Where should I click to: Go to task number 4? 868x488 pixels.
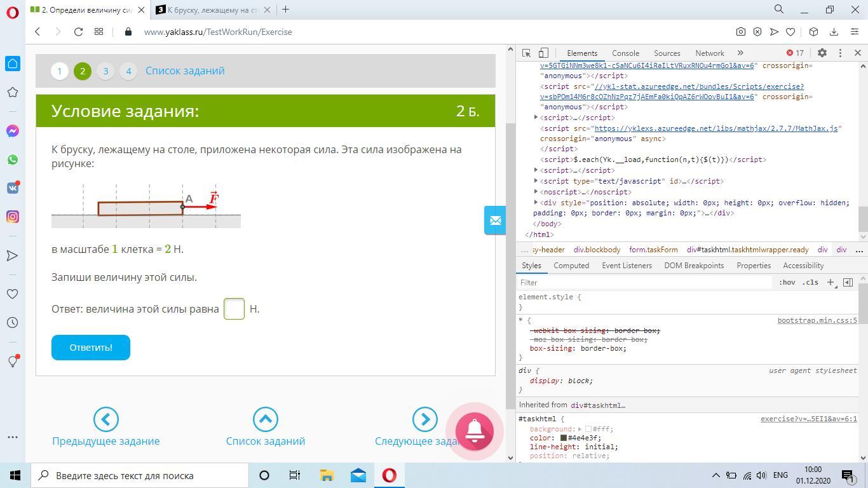(x=128, y=71)
